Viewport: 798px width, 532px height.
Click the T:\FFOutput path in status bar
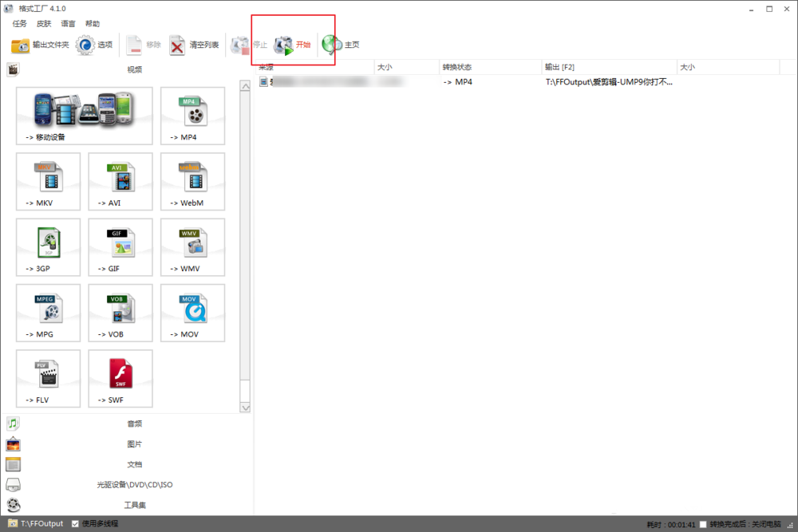41,524
